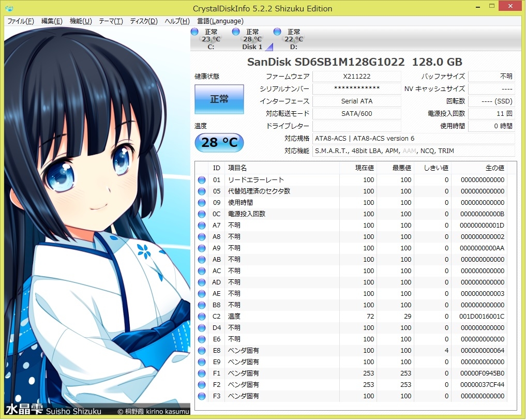Image resolution: width=526 pixels, height=420 pixels.
Task: Open the ファイル(F) menu
Action: [21, 21]
